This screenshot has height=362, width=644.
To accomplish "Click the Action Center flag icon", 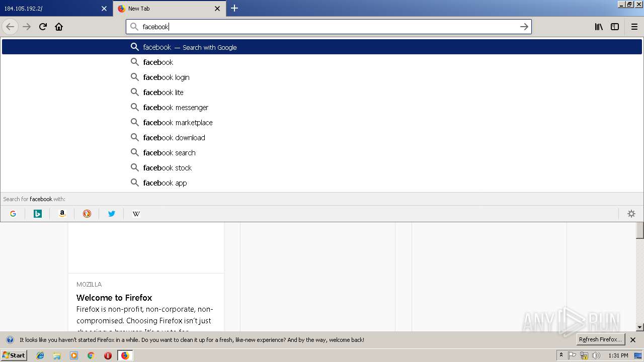I will [x=572, y=355].
